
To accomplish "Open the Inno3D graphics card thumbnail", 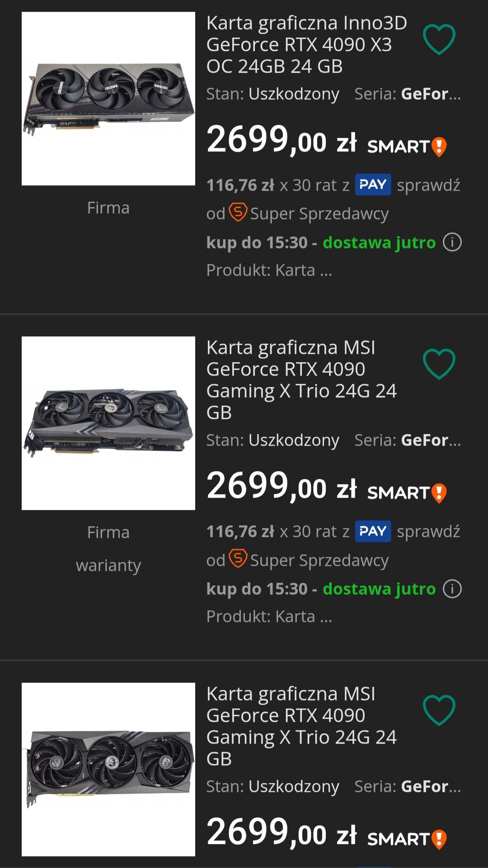I will pos(108,99).
